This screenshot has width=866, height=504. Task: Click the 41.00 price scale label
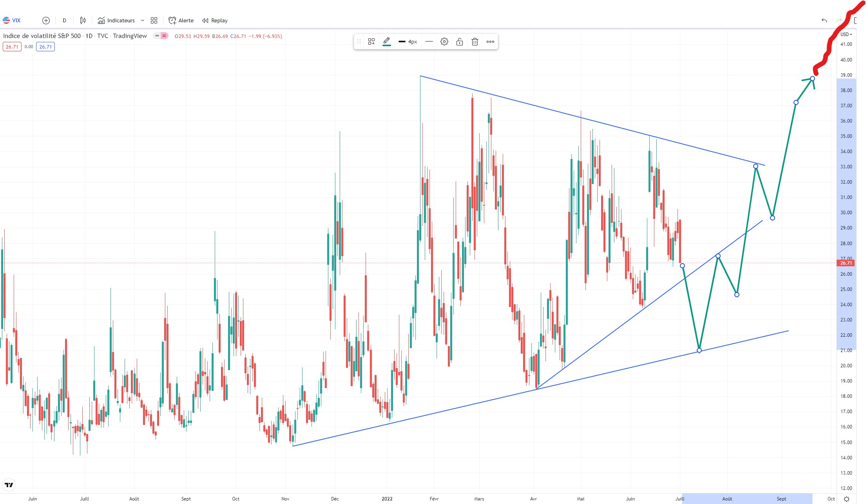[x=846, y=44]
